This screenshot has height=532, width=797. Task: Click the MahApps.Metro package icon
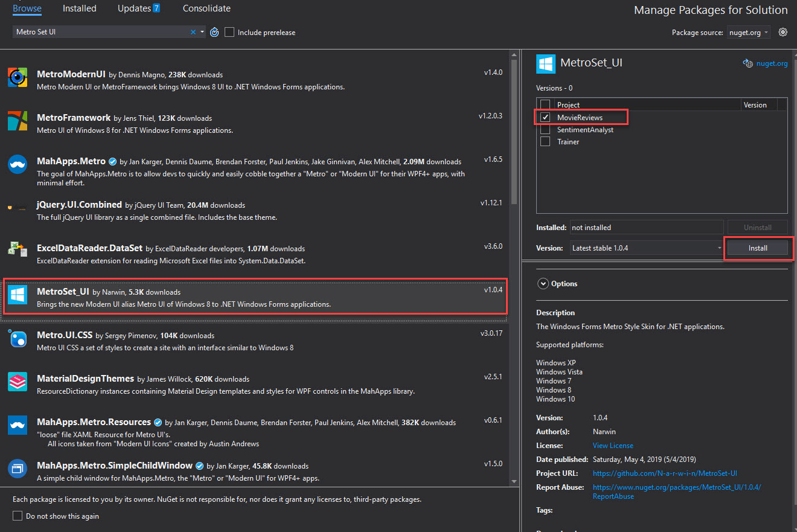point(18,164)
